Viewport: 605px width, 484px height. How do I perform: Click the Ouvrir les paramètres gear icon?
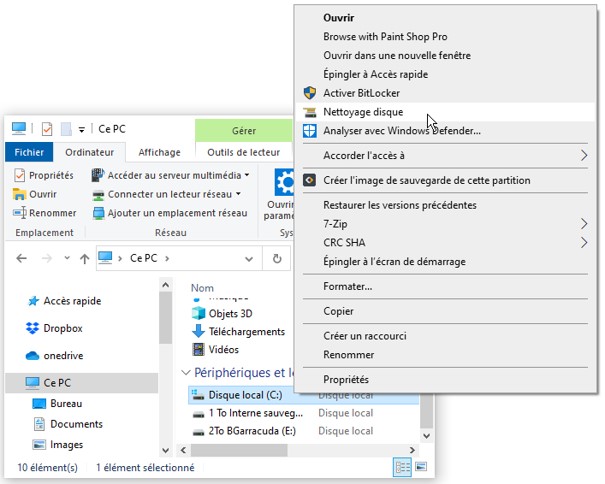(284, 182)
